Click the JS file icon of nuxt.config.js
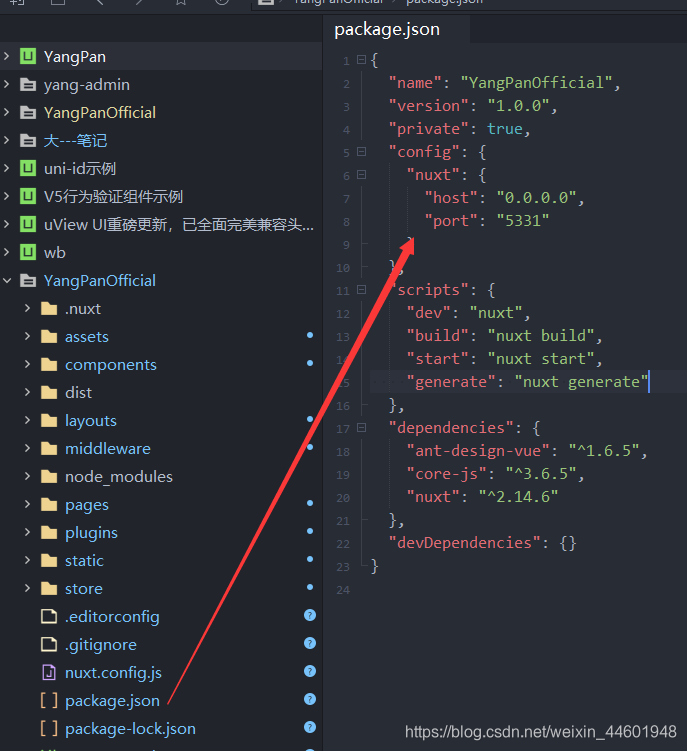Screen dimensions: 687x751 [49, 672]
